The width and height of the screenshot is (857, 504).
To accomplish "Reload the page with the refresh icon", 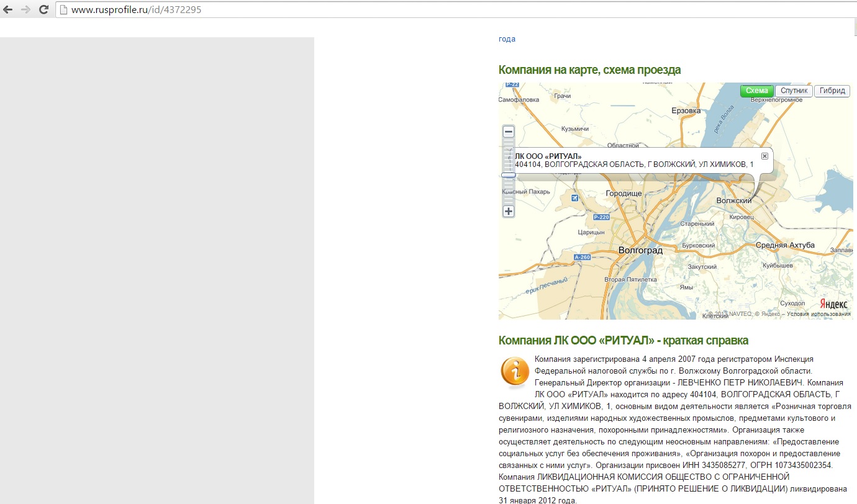I will pos(43,9).
